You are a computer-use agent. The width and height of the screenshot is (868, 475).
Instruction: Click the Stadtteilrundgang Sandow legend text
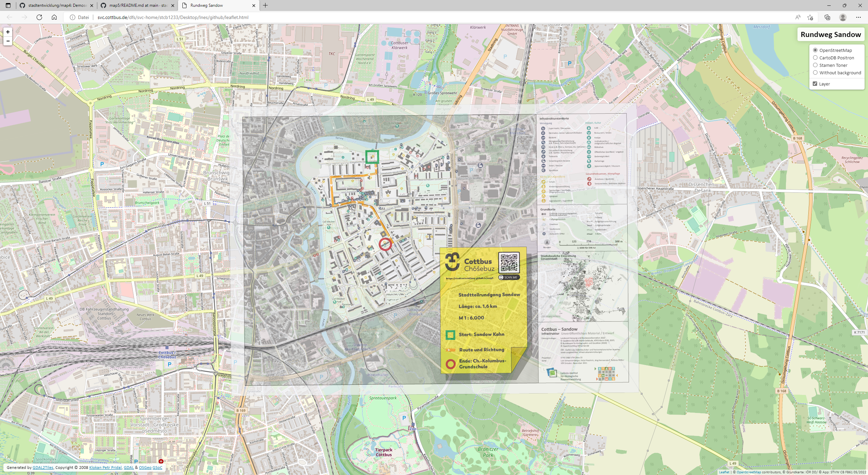pyautogui.click(x=489, y=294)
